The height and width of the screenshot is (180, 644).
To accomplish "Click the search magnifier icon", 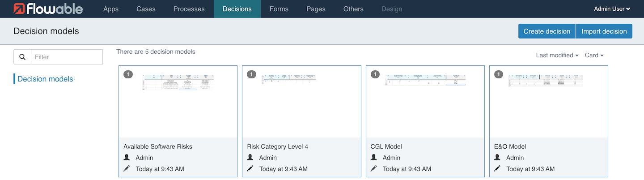I will [22, 57].
